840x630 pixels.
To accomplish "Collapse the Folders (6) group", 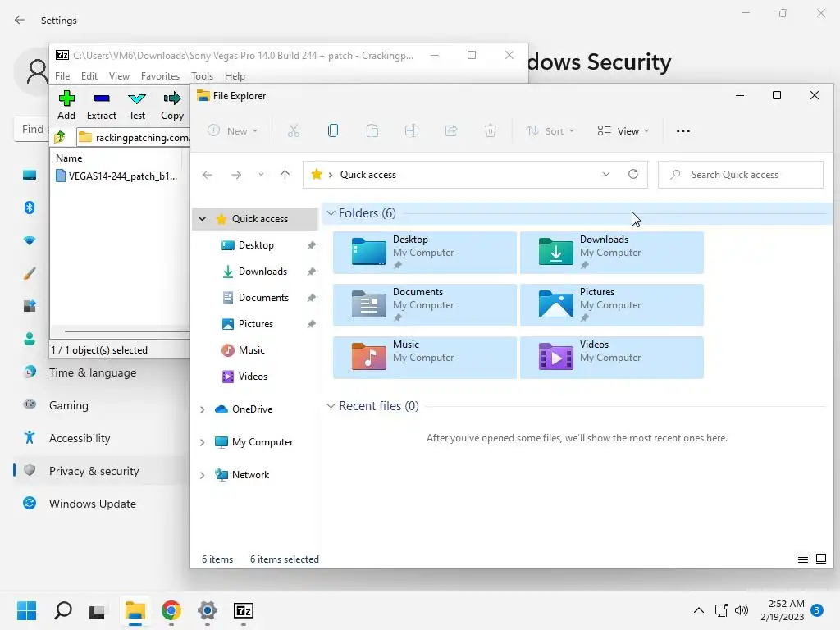I will (x=331, y=213).
